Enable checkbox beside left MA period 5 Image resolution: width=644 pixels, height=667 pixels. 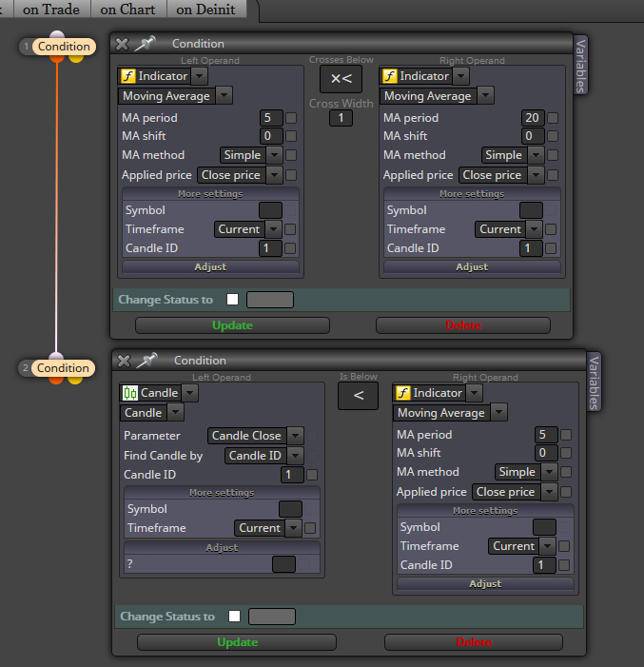(x=291, y=118)
